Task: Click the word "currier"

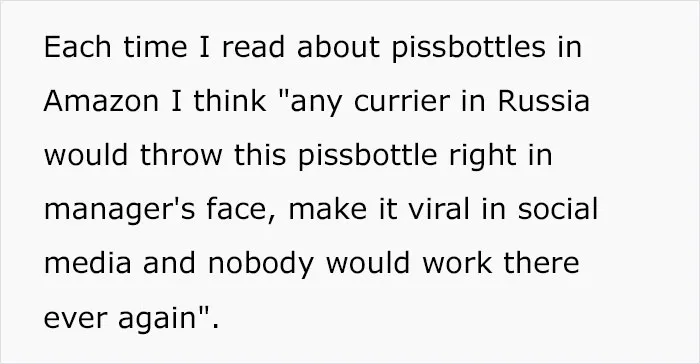Action: pos(402,101)
